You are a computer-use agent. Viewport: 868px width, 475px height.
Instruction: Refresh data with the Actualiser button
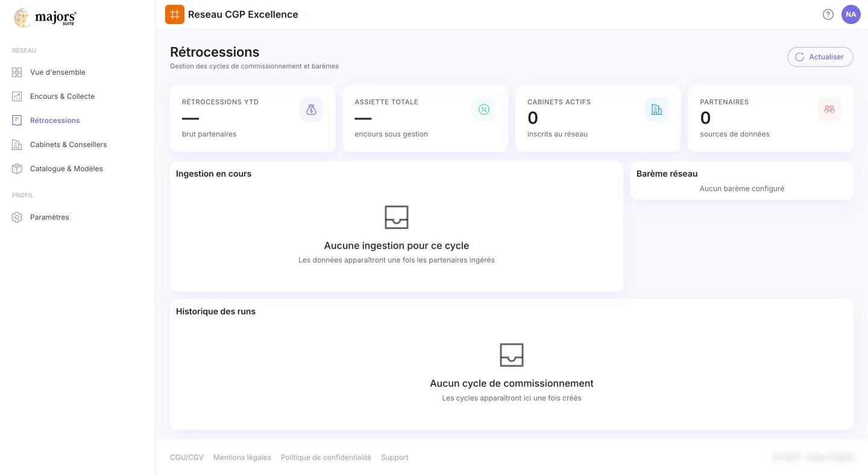click(x=820, y=57)
